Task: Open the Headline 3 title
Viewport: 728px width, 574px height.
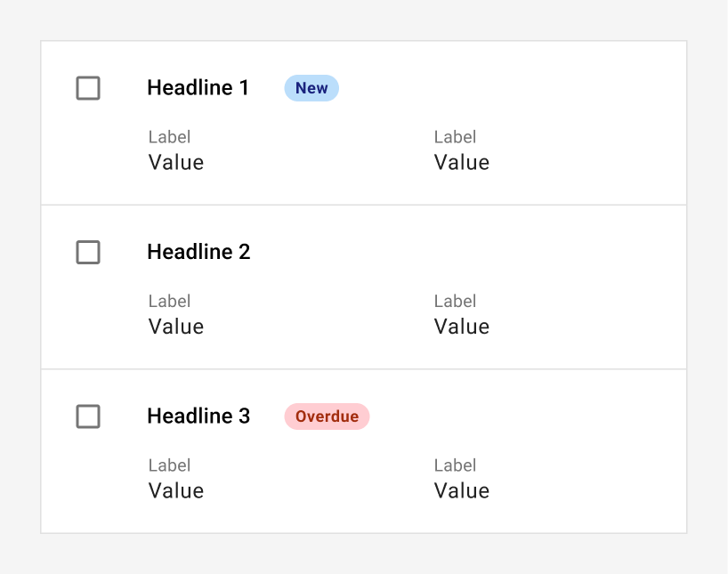Action: [x=198, y=416]
